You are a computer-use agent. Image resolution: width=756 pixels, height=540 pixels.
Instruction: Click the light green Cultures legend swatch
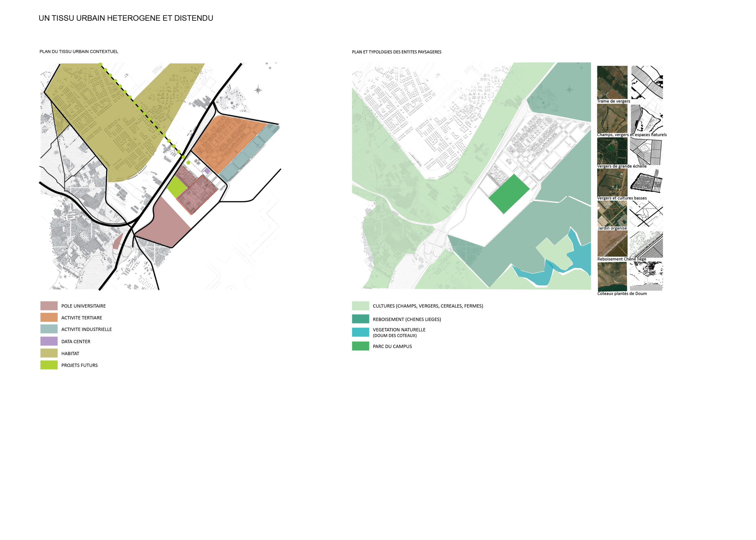361,306
